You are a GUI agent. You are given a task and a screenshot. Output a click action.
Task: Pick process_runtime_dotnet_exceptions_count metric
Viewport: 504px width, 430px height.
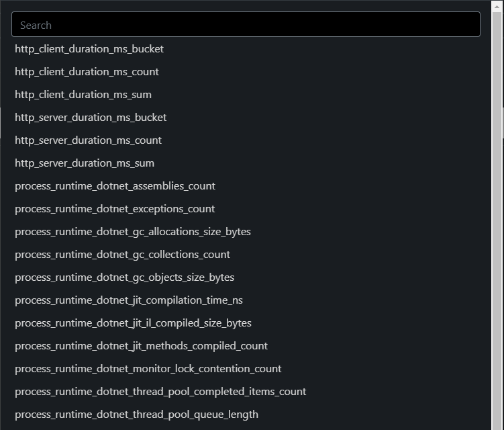115,209
